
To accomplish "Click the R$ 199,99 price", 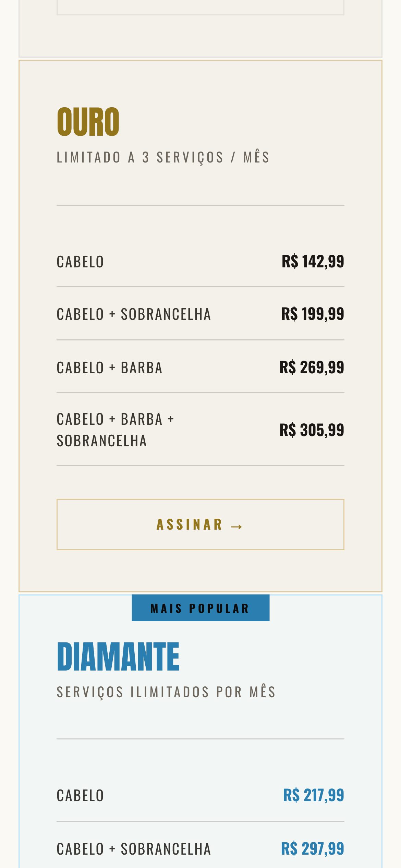I will (x=312, y=314).
